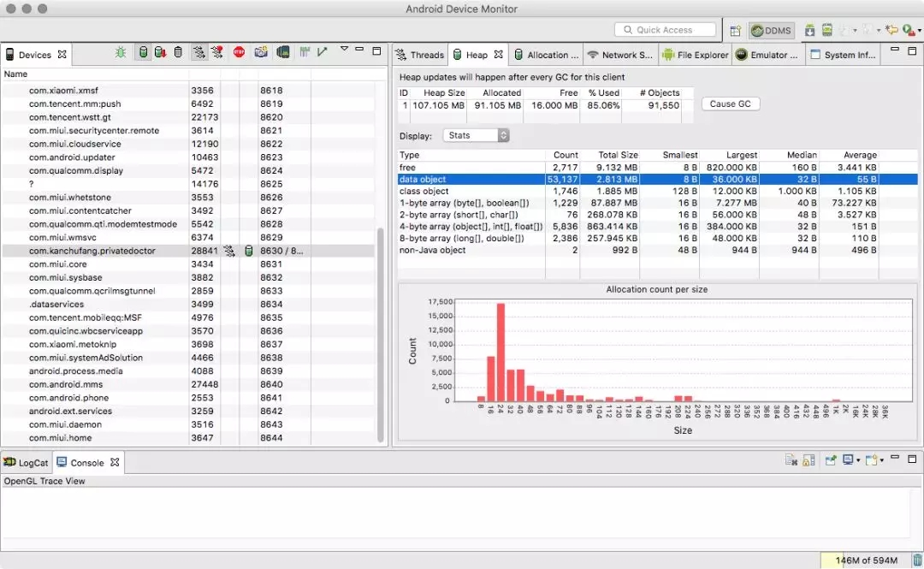This screenshot has height=569, width=924.
Task: Close the Devices tab
Action: 62,55
